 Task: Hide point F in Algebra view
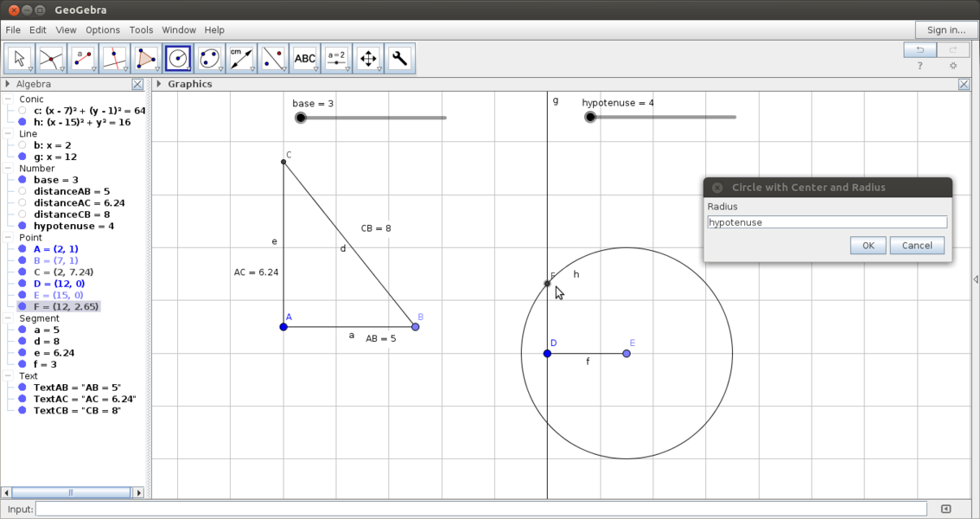pos(21,306)
